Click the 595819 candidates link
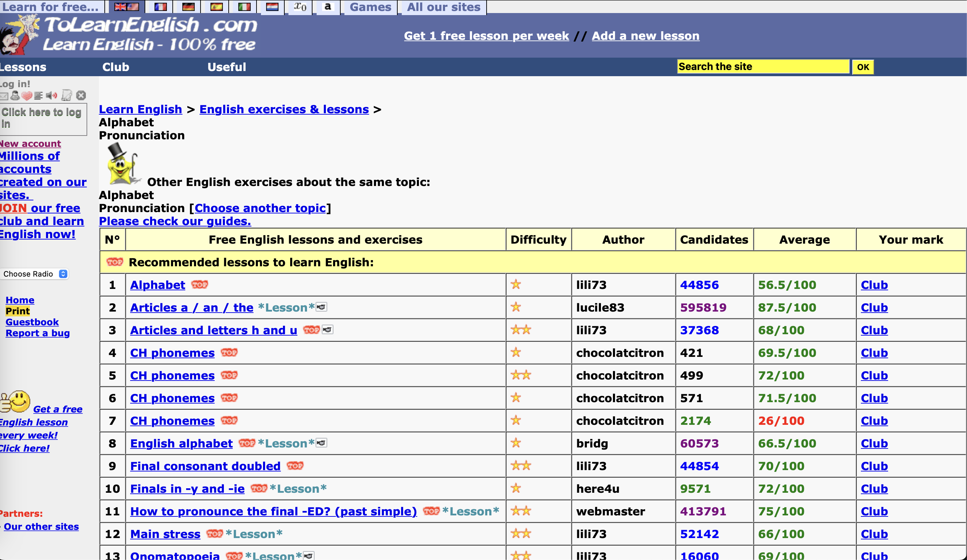967x560 pixels. 703,307
